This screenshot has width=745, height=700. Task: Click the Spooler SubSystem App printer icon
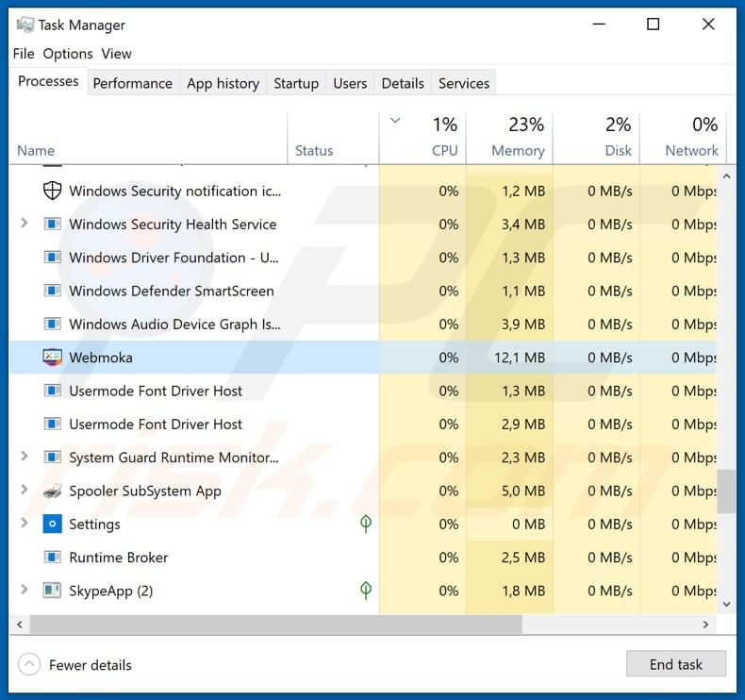(x=52, y=491)
